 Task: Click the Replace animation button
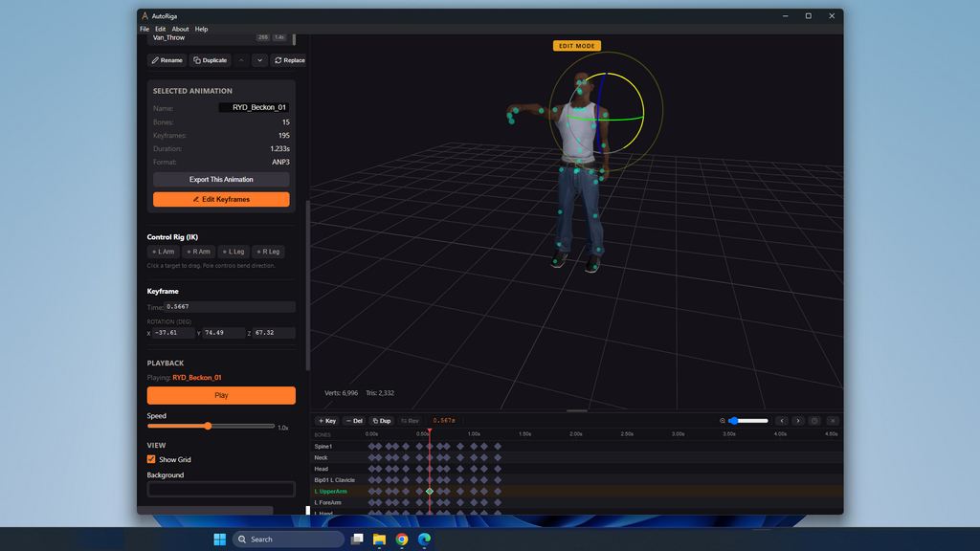click(x=289, y=60)
